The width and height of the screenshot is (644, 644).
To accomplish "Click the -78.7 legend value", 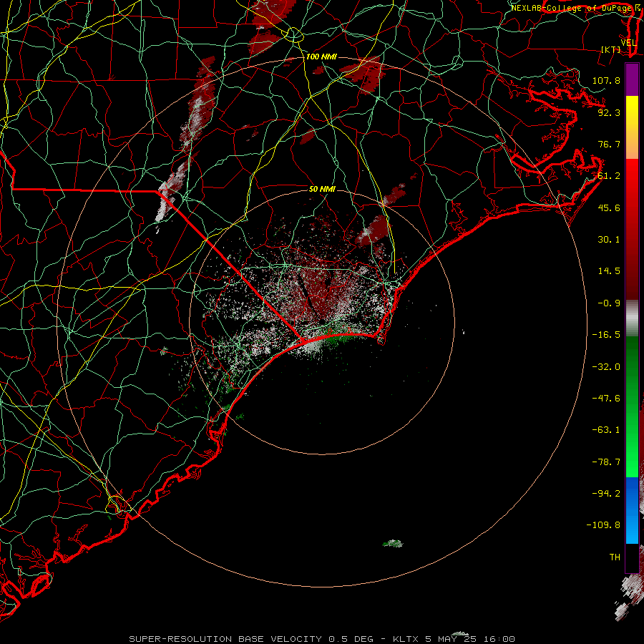I will click(606, 462).
